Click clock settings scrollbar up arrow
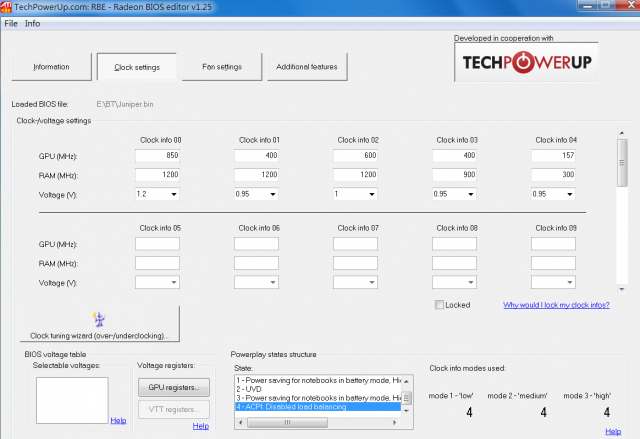640x439 pixels. pos(622,133)
